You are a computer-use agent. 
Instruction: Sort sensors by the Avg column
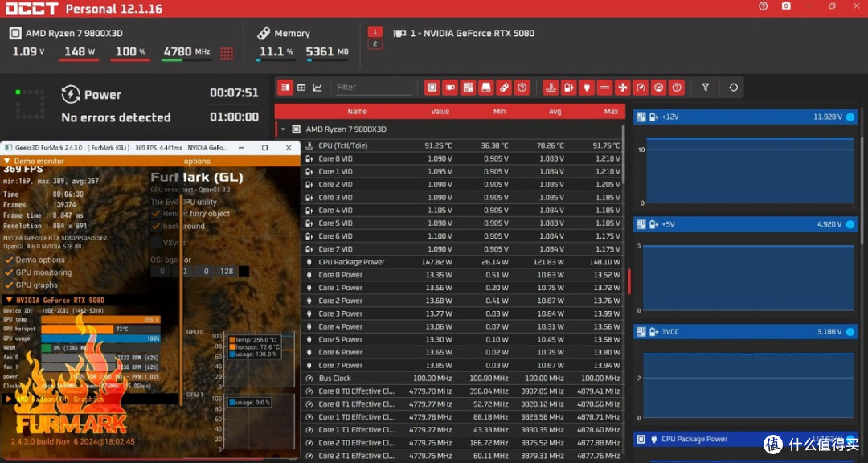click(x=555, y=111)
